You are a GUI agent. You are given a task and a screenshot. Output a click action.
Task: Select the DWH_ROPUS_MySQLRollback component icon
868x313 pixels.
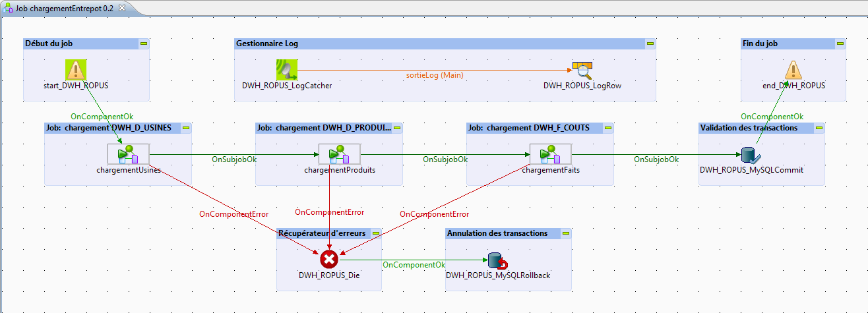(497, 261)
